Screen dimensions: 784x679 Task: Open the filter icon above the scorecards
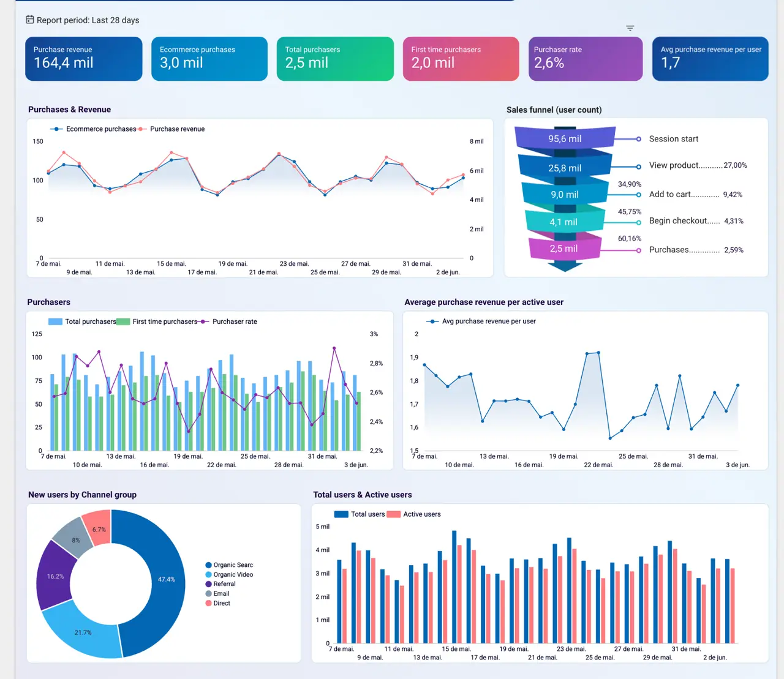point(630,28)
